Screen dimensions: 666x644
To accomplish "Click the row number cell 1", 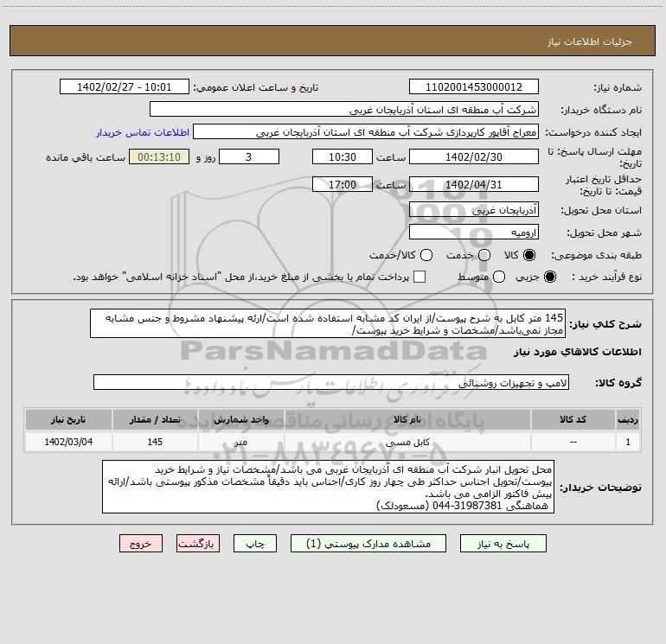I will (628, 442).
